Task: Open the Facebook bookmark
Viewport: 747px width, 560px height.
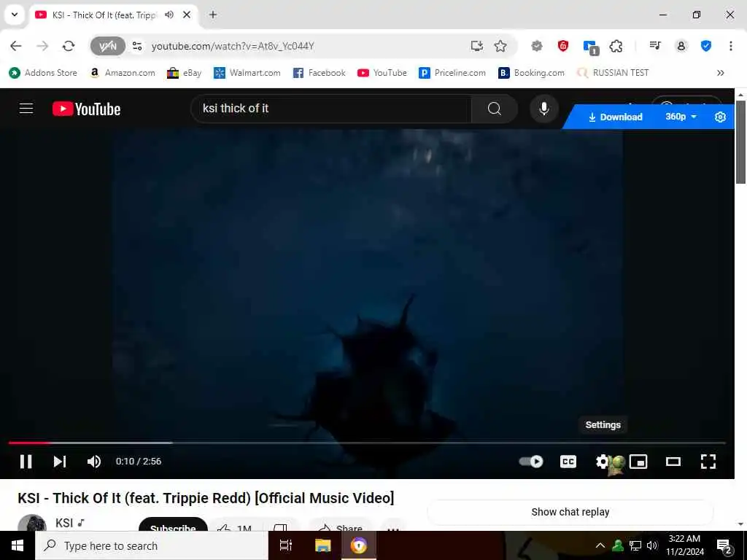Action: [320, 73]
